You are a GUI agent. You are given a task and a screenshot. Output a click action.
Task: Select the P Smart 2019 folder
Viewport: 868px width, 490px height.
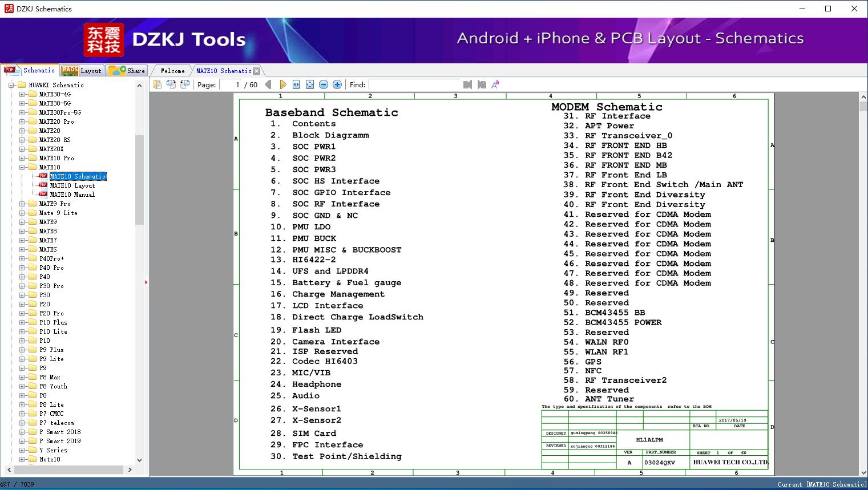(x=60, y=441)
